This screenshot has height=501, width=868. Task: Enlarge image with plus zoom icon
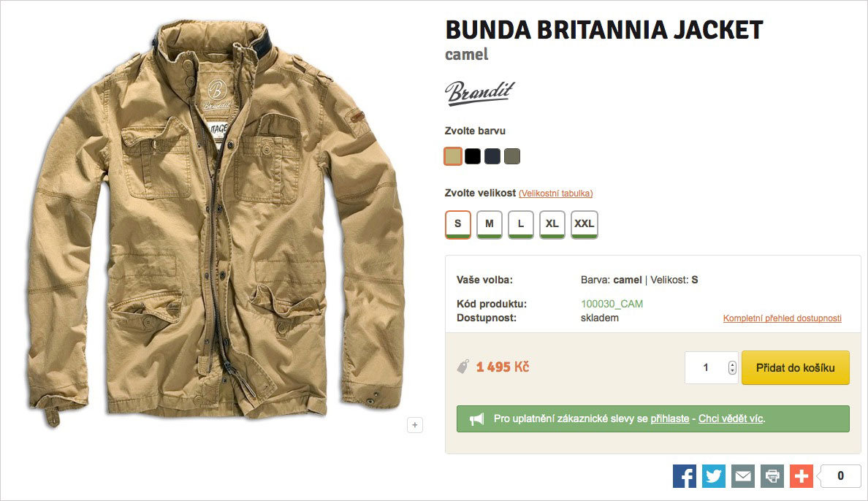[x=415, y=425]
